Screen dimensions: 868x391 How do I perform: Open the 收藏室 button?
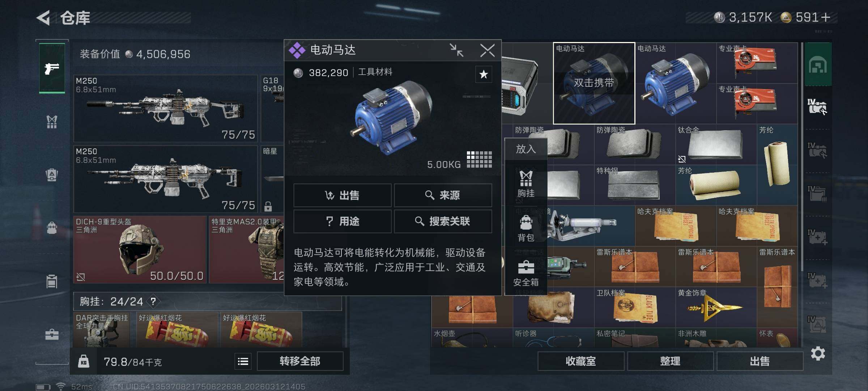(580, 361)
